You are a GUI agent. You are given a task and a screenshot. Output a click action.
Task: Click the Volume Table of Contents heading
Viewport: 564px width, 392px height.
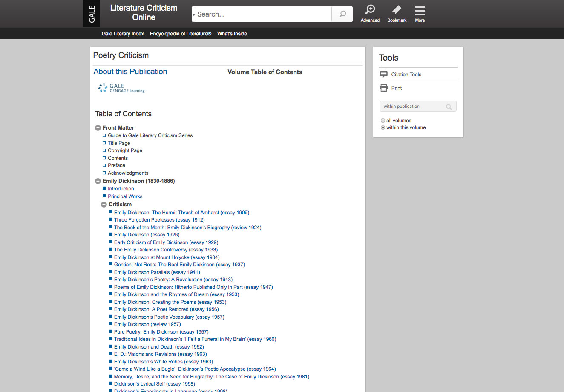coord(265,72)
